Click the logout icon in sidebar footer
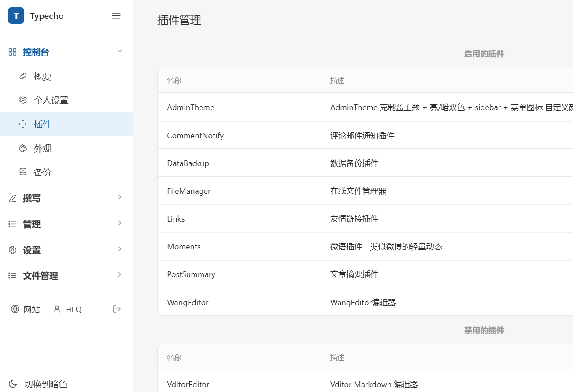 click(117, 309)
